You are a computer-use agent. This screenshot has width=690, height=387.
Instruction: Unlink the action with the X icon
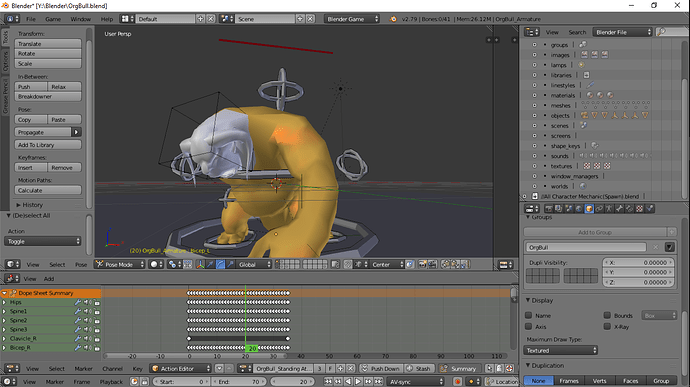point(350,369)
